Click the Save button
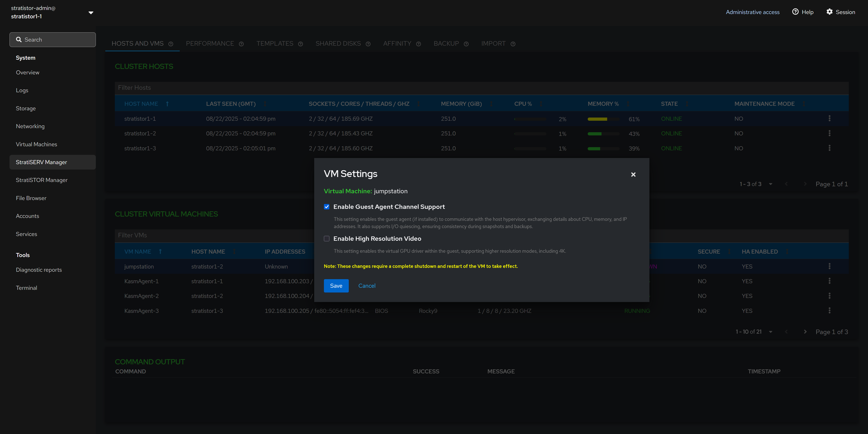Image resolution: width=868 pixels, height=434 pixels. pyautogui.click(x=336, y=286)
